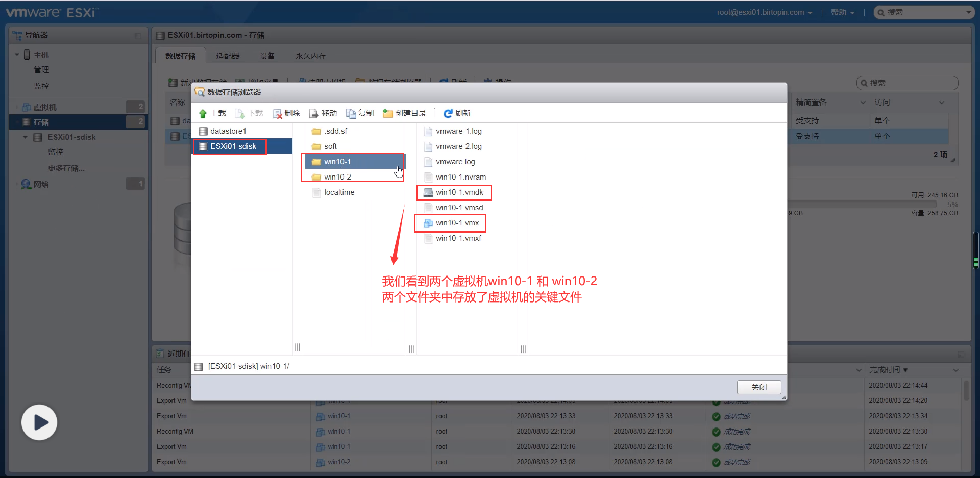Click the Move (移动) toolbar button
This screenshot has width=980, height=478.
coord(323,113)
